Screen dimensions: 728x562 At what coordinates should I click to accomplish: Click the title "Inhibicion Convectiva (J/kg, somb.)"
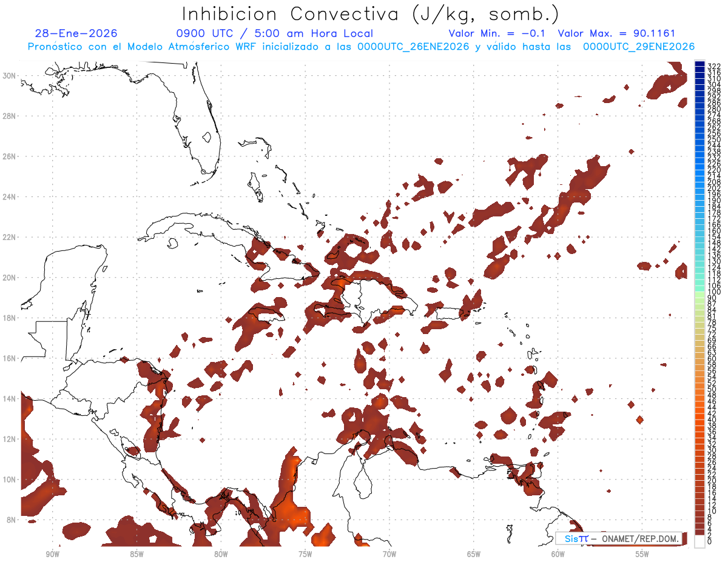coord(371,14)
